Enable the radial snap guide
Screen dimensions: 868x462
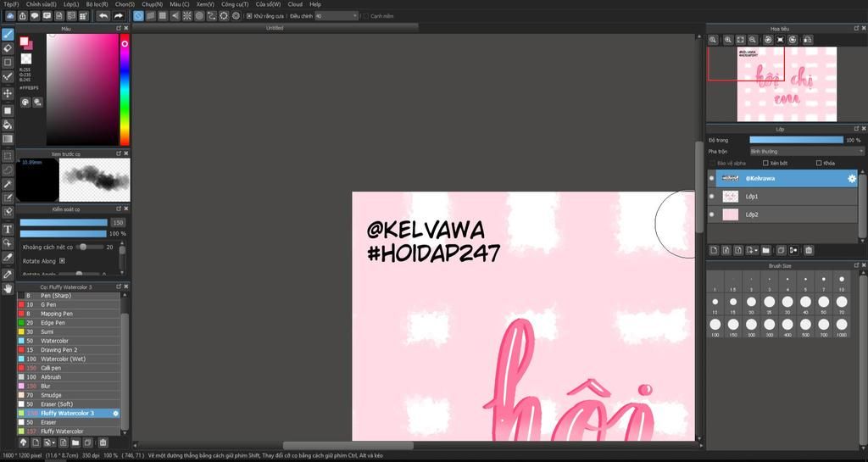(x=187, y=16)
